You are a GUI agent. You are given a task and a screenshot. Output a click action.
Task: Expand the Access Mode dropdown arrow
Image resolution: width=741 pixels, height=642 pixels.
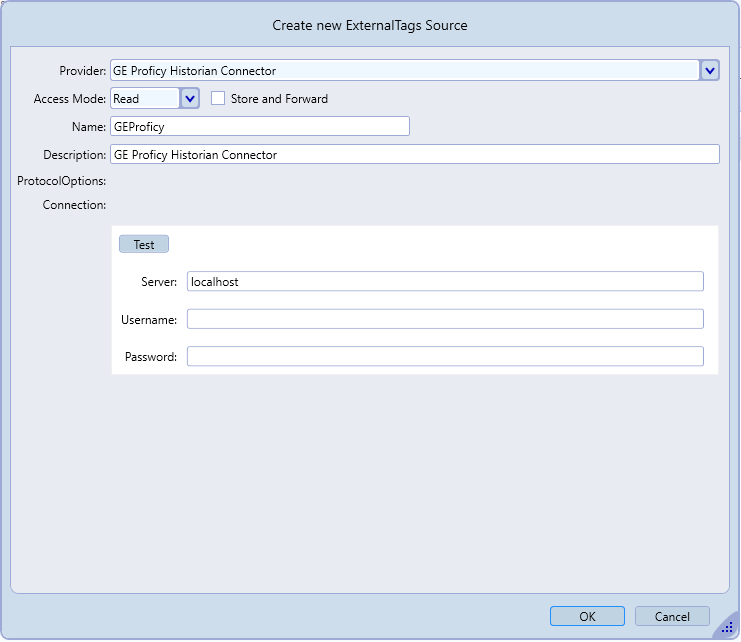pyautogui.click(x=191, y=98)
